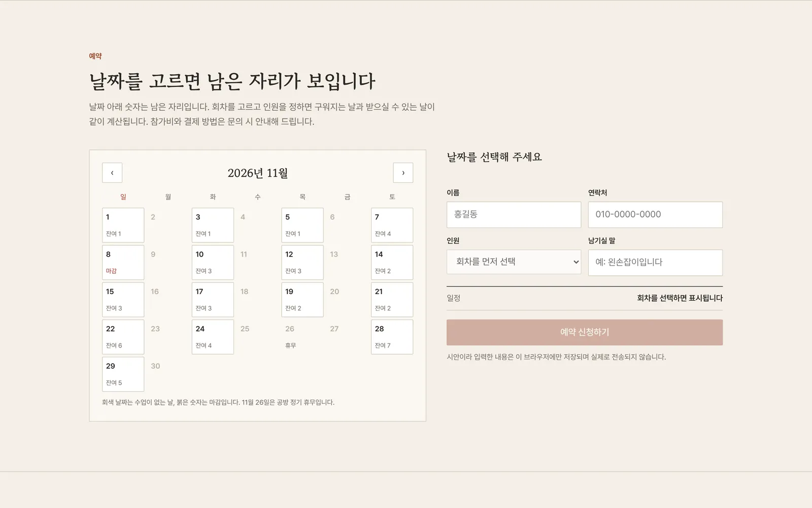Select November 3 date cell
The width and height of the screenshot is (812, 508).
[x=213, y=225]
